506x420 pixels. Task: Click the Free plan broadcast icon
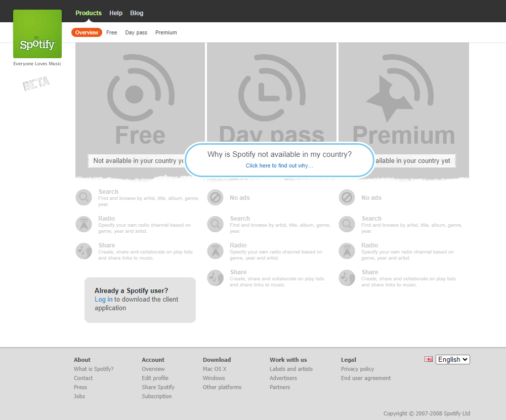pyautogui.click(x=141, y=88)
